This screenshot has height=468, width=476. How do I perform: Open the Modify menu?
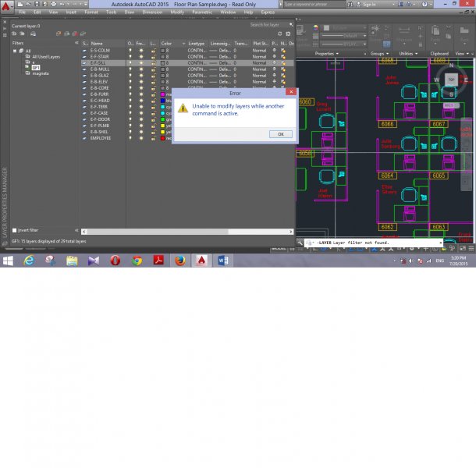click(x=177, y=12)
